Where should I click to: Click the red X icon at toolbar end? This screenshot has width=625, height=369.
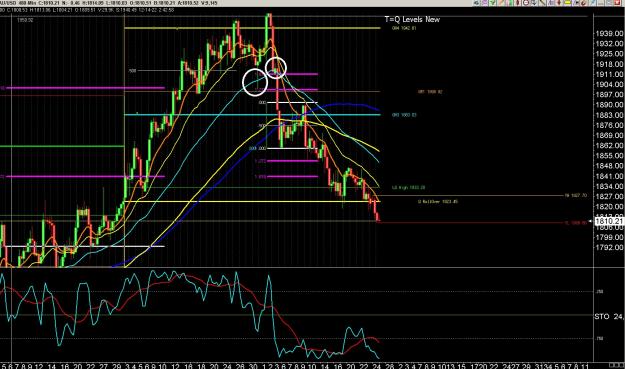pyautogui.click(x=617, y=2)
